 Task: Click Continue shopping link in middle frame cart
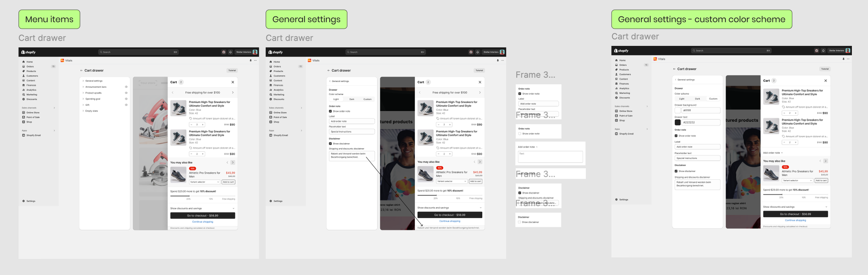(450, 221)
